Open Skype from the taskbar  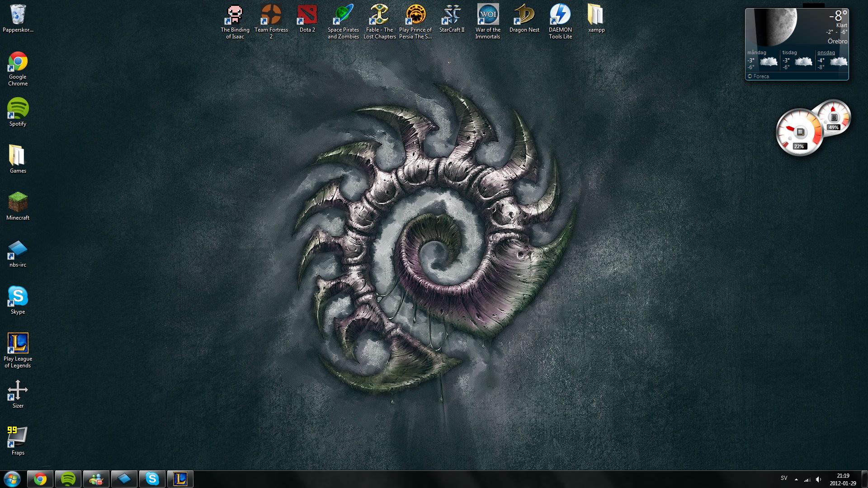coord(152,479)
